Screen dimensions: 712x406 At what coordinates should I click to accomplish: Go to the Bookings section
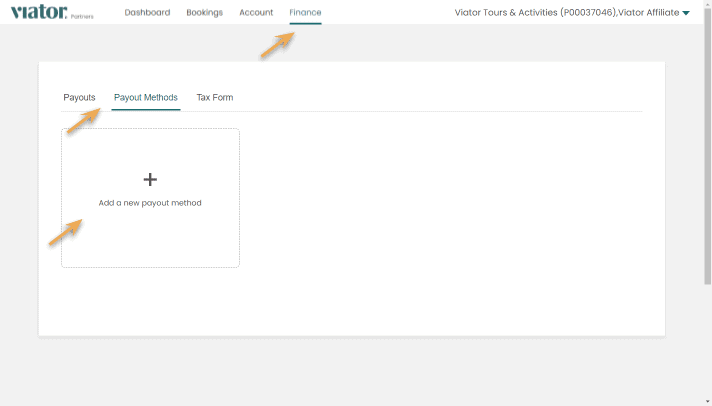coord(204,13)
